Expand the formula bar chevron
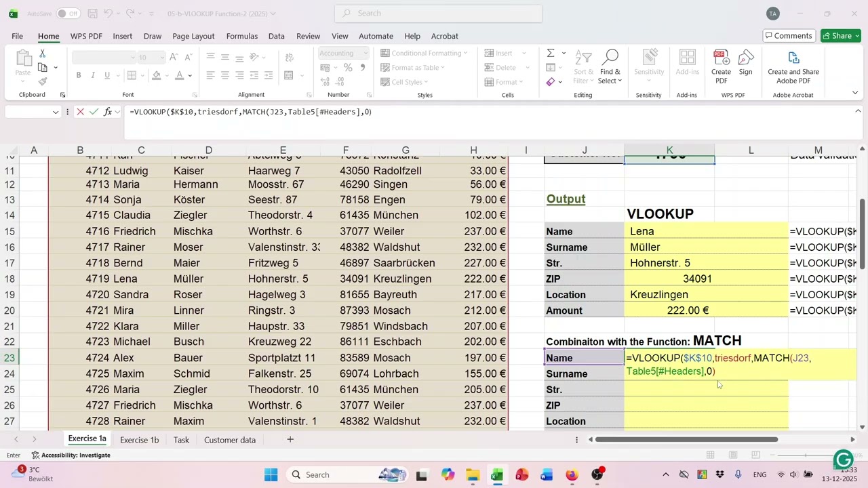Image resolution: width=868 pixels, height=488 pixels. coord(858,111)
